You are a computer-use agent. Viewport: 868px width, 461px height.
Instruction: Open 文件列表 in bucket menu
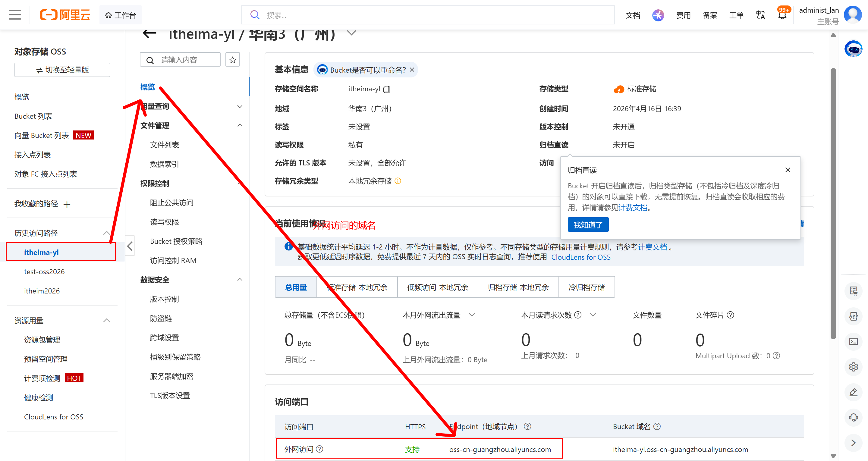165,145
